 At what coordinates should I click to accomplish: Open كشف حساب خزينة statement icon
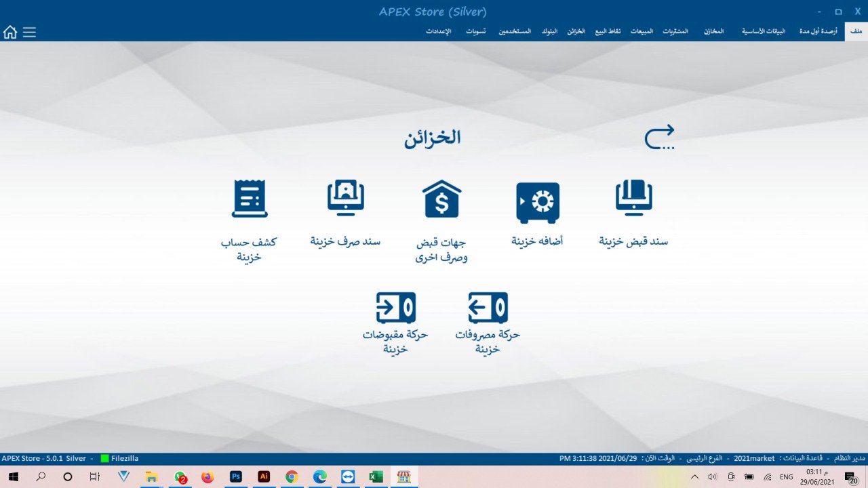[249, 199]
